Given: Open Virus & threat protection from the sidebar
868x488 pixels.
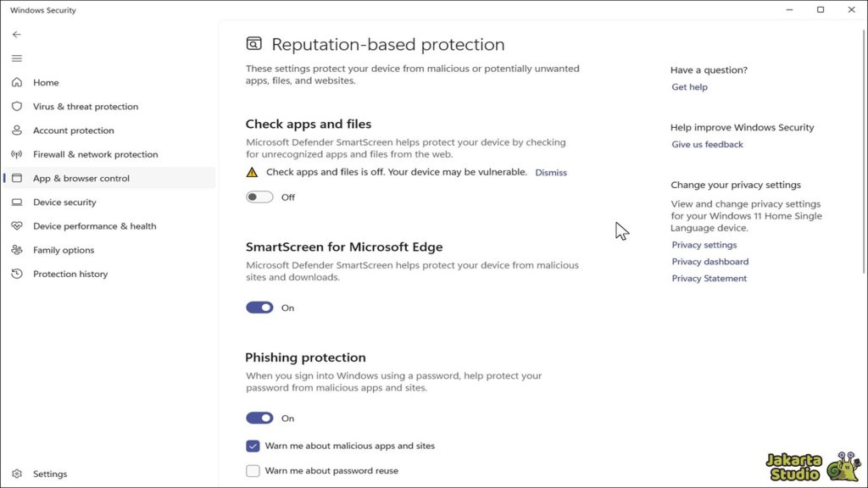Looking at the screenshot, I should [87, 106].
